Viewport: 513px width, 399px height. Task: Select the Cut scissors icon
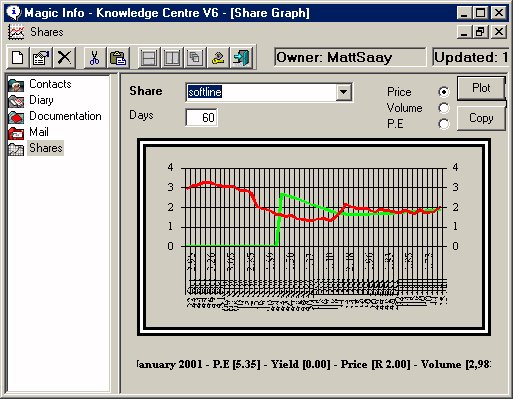[x=94, y=57]
